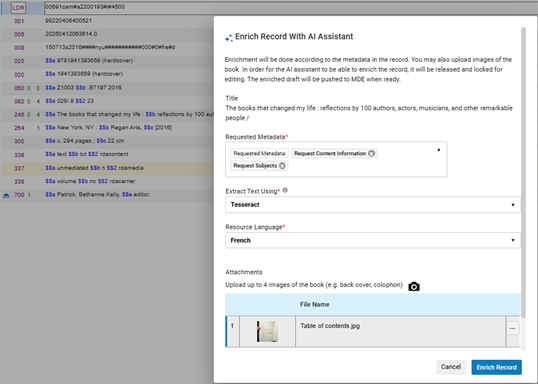Click the 001 value 99220406400521
This screenshot has height=384, width=538.
tap(69, 21)
